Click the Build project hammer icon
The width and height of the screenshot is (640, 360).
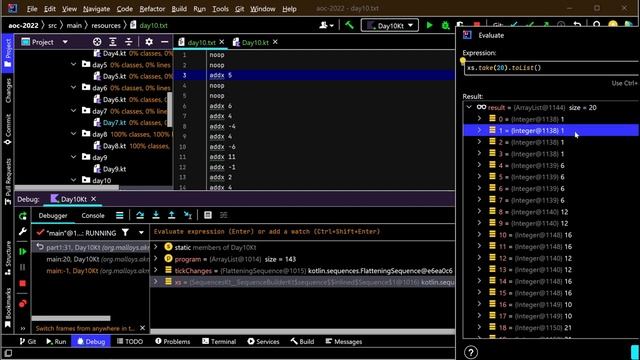tap(349, 25)
